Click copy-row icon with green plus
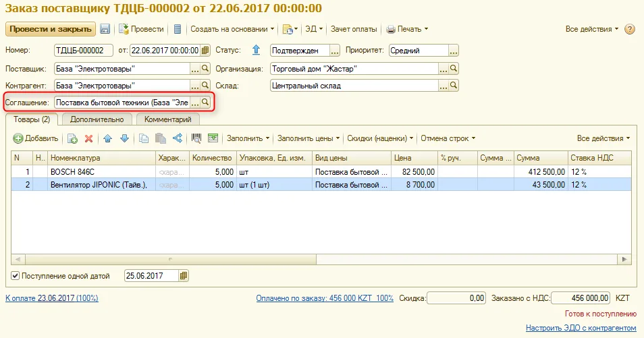 tap(73, 138)
